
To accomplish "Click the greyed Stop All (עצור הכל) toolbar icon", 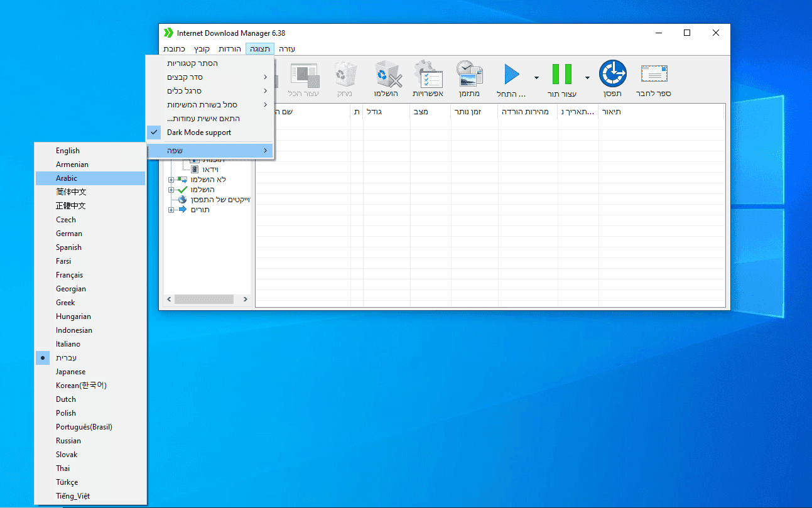I will (x=304, y=75).
